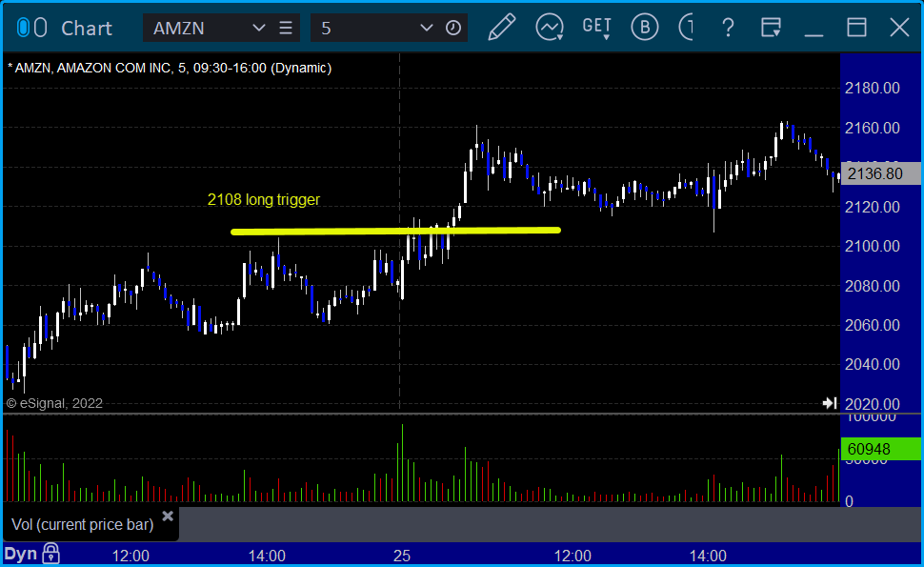924x567 pixels.
Task: Click the second 14:00 time axis label
Action: coord(709,556)
